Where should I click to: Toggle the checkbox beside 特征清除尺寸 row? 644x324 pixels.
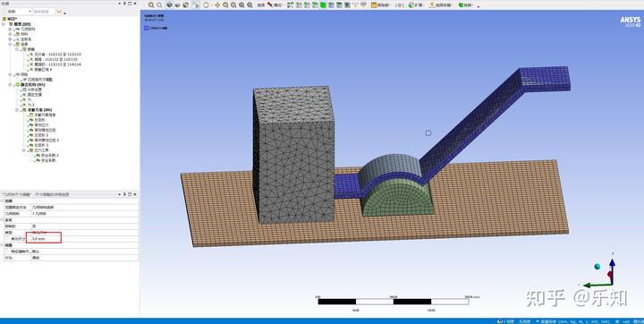click(x=6, y=251)
